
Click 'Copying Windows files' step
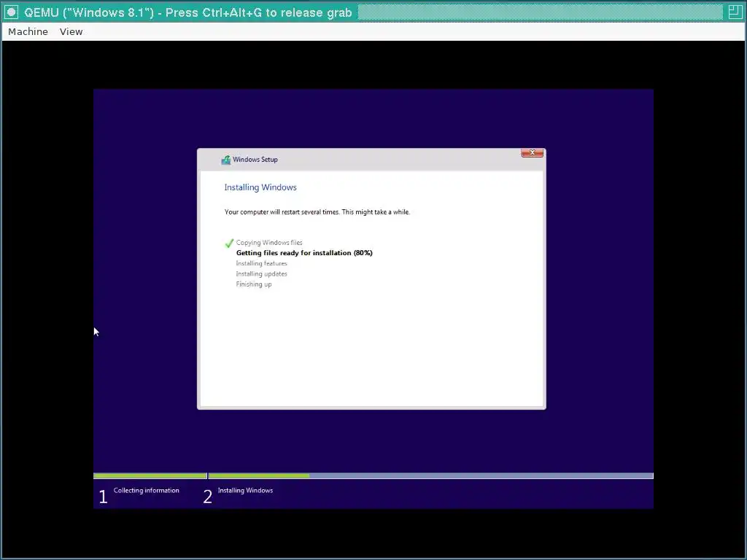tap(269, 242)
